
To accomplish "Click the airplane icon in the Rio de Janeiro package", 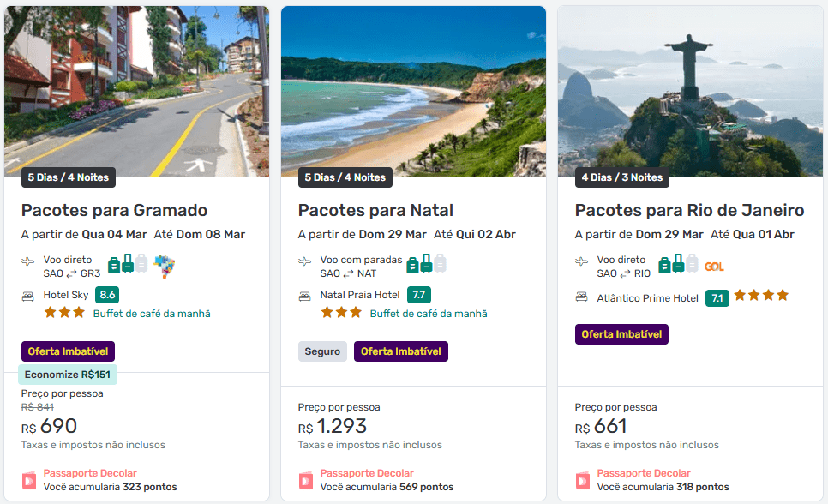I will pos(582,261).
